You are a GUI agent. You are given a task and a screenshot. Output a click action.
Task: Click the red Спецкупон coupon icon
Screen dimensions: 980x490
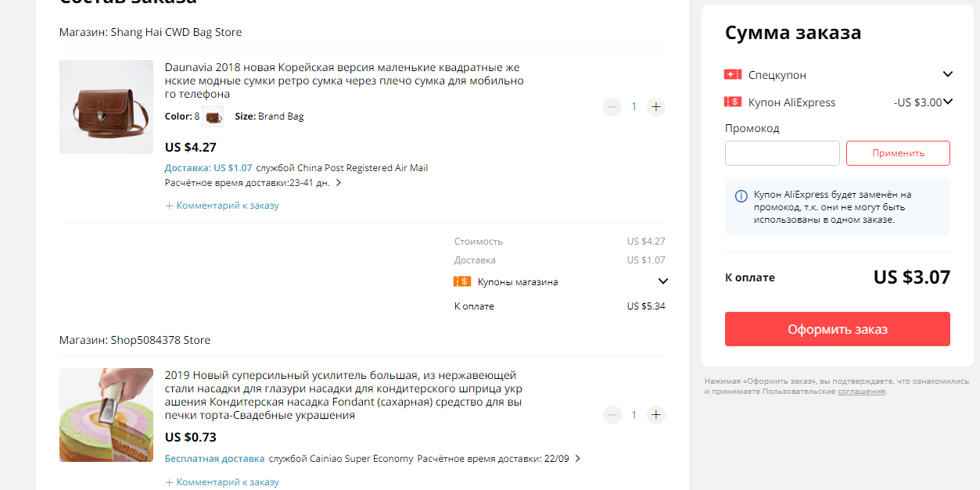[733, 75]
